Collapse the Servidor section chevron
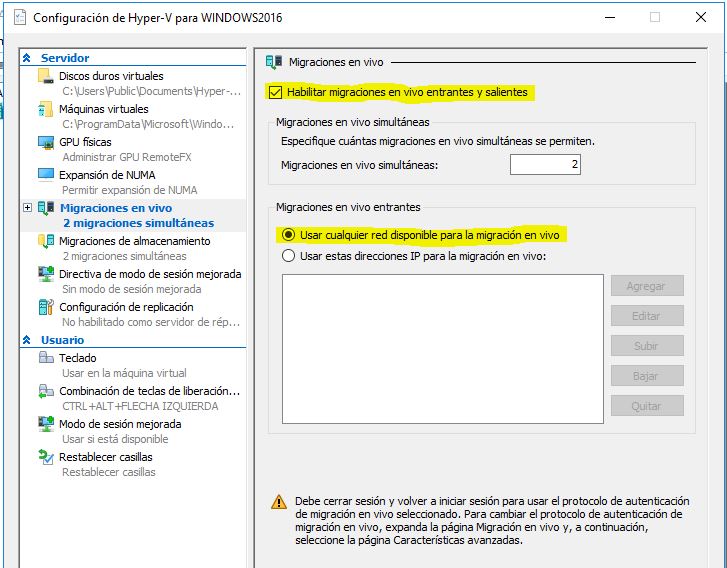 (x=27, y=58)
